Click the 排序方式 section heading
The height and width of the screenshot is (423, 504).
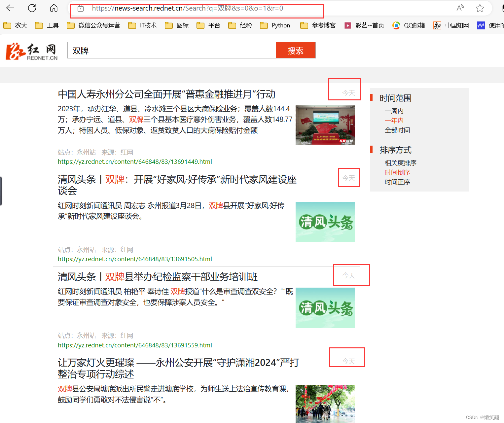click(395, 150)
